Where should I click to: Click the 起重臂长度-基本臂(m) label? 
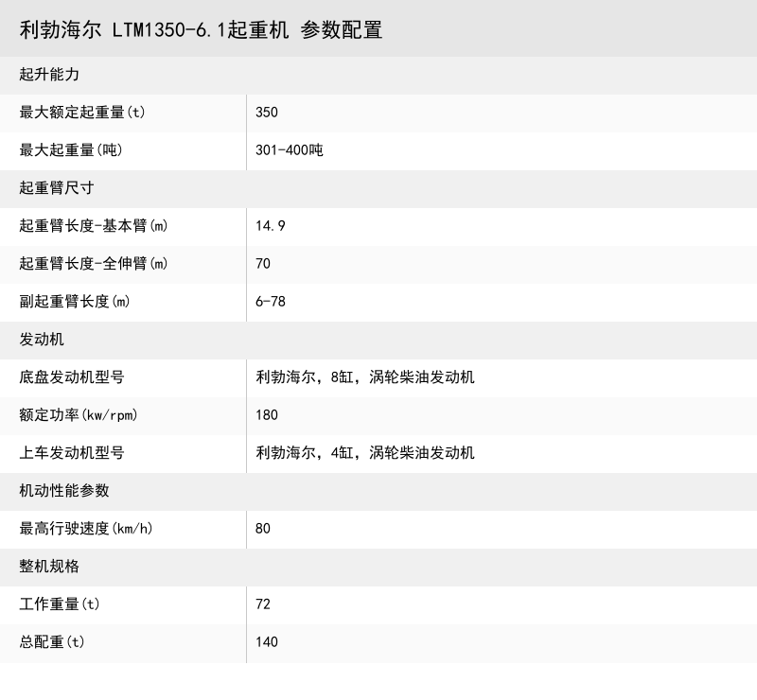[x=96, y=226]
